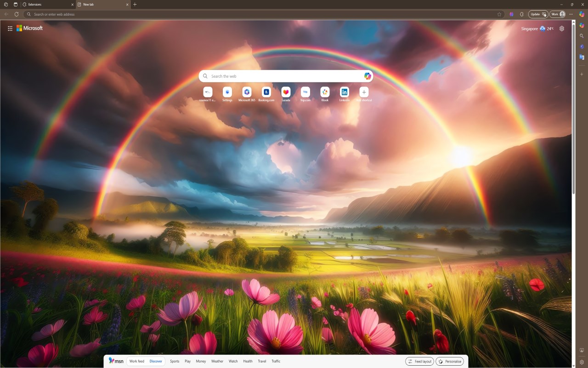The image size is (588, 368).
Task: Open the Trip.com shortcut tile
Action: click(305, 94)
